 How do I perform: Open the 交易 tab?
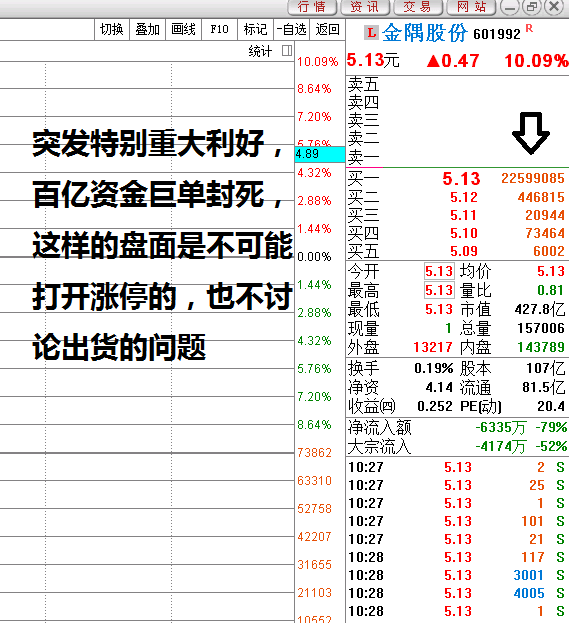point(418,7)
